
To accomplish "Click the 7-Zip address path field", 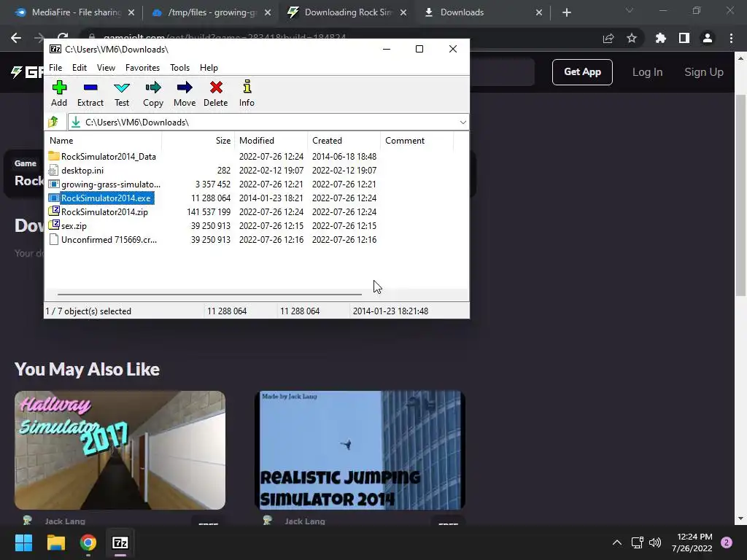I will coord(268,122).
